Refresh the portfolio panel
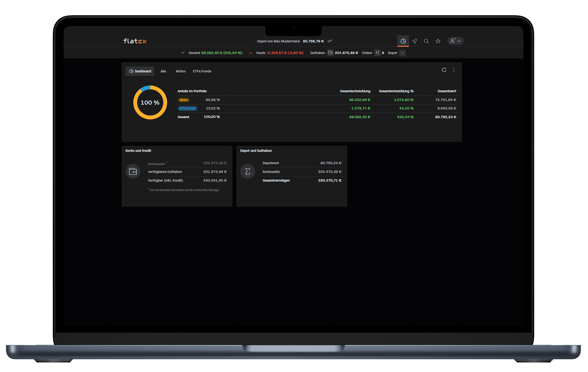 pyautogui.click(x=444, y=70)
